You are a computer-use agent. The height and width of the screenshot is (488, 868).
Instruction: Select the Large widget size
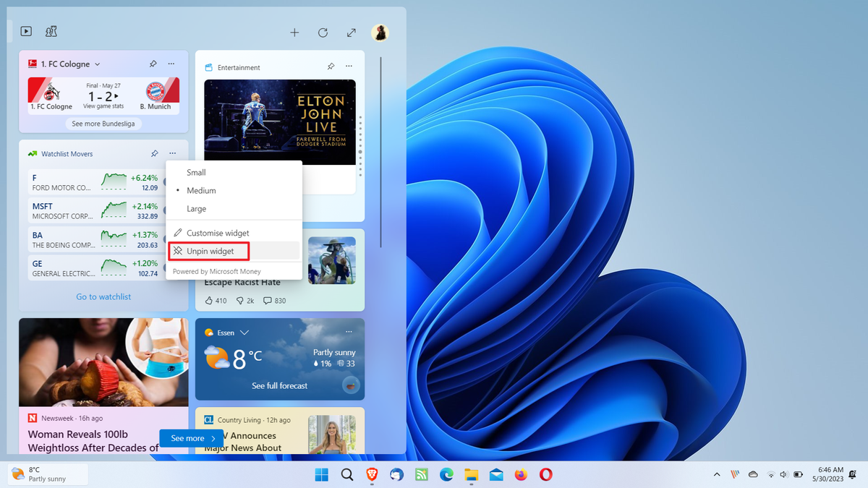(x=196, y=208)
